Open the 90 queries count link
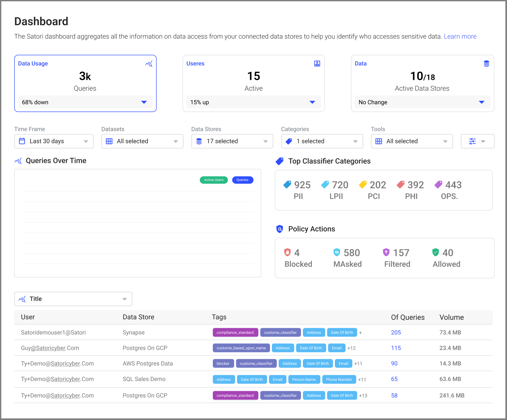 coord(394,363)
